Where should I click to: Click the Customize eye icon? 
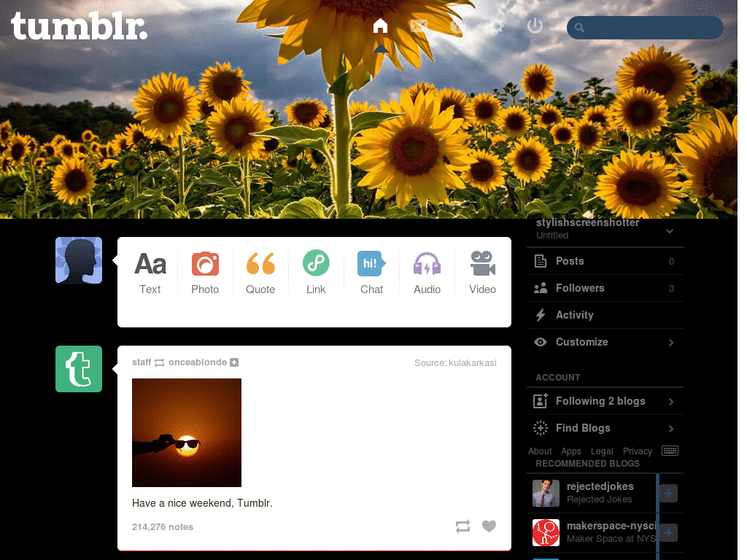point(541,342)
